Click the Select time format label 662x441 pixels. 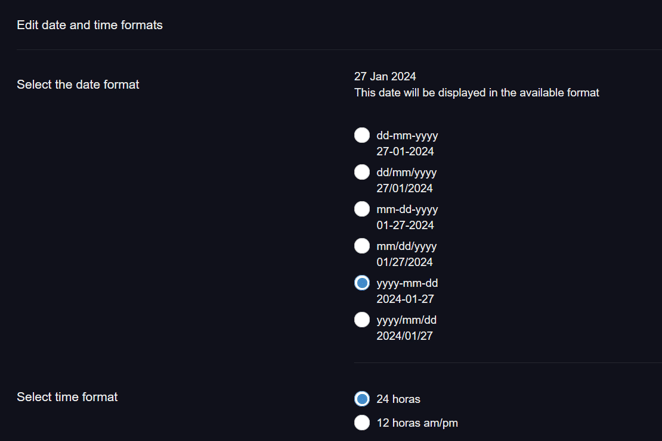(67, 397)
